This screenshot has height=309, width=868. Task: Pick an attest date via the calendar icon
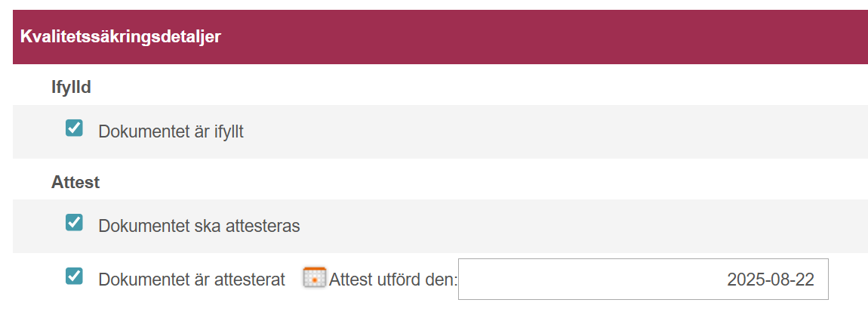315,277
